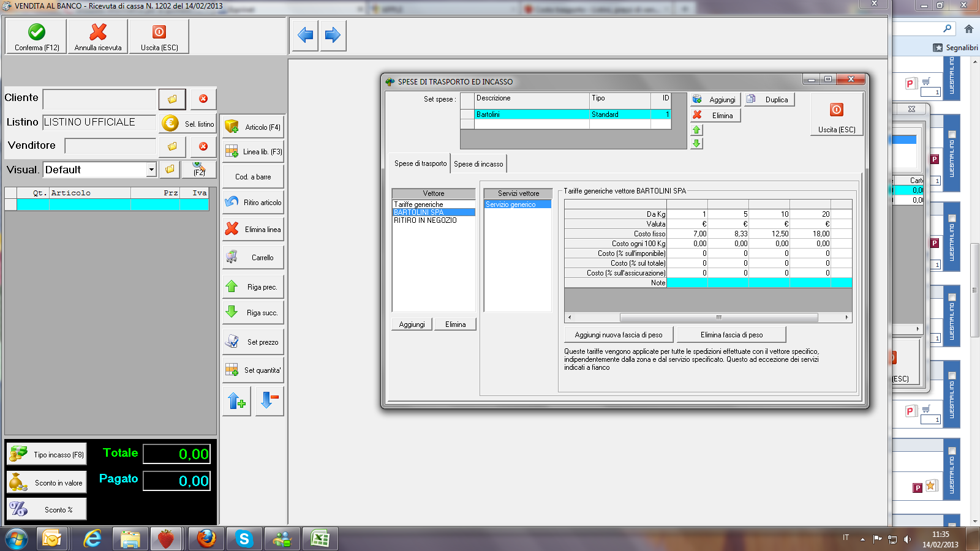Viewport: 980px width, 551px height.
Task: Move to the next row with Riga succ.
Action: [x=253, y=313]
